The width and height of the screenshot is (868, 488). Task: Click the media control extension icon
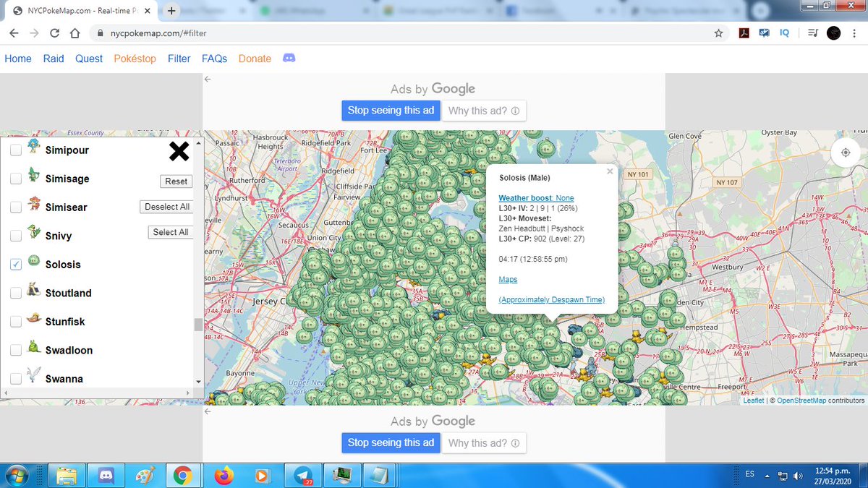click(x=812, y=33)
